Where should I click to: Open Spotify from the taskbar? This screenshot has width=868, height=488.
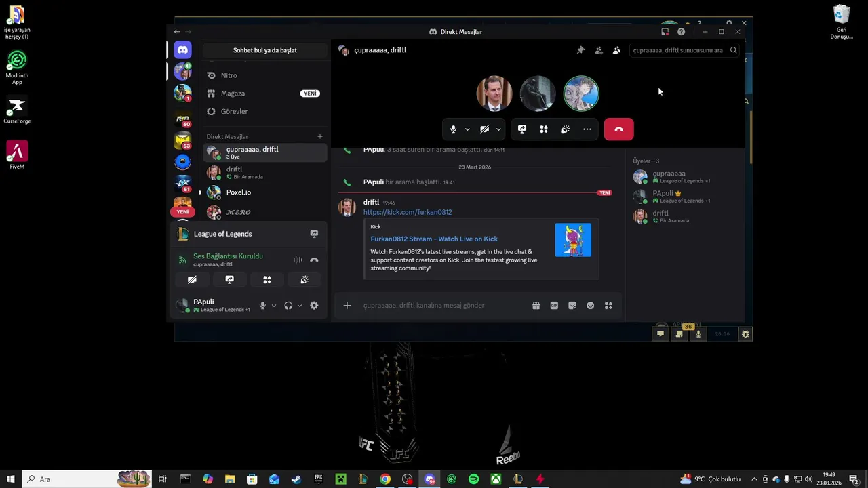click(x=473, y=479)
